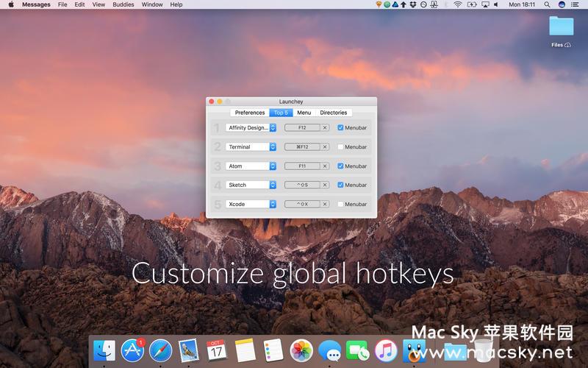588x368 pixels.
Task: Click the Mon 18:11 clock
Action: coord(522,4)
